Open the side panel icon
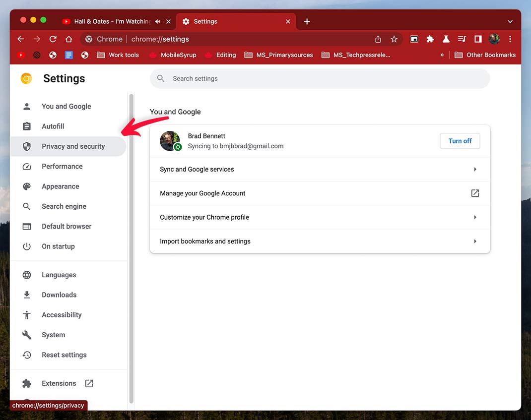Viewport: 531px width, 420px height. coord(478,39)
